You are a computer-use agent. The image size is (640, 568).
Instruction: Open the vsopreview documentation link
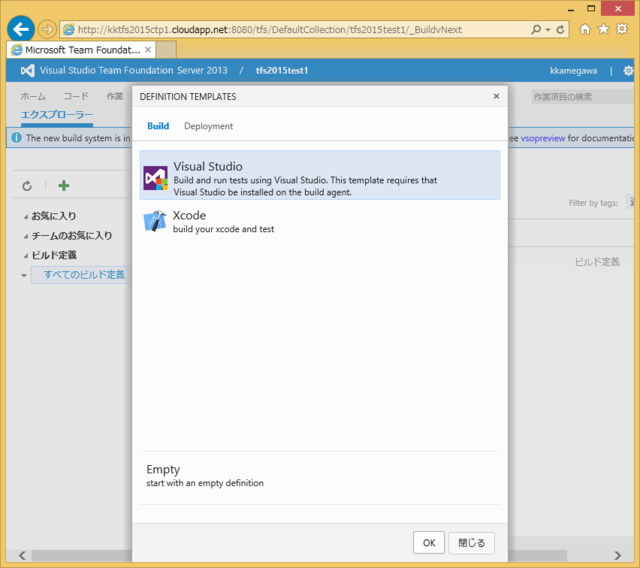(543, 138)
